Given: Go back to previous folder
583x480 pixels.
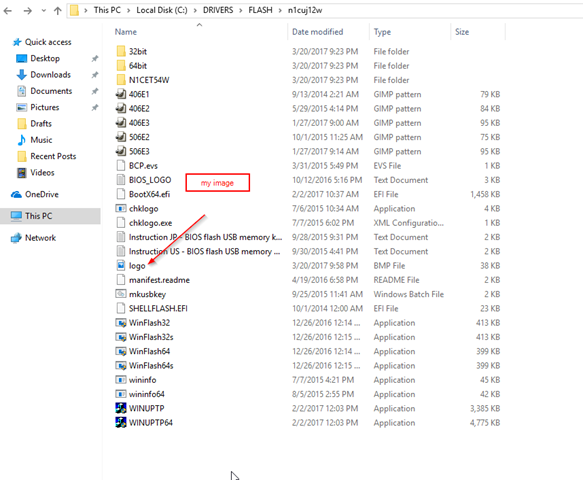Looking at the screenshot, I should coord(8,11).
